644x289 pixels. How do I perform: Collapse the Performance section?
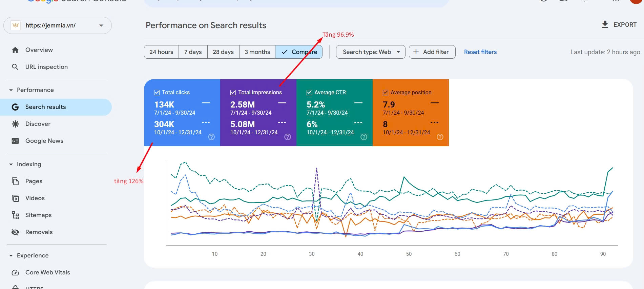[11, 90]
